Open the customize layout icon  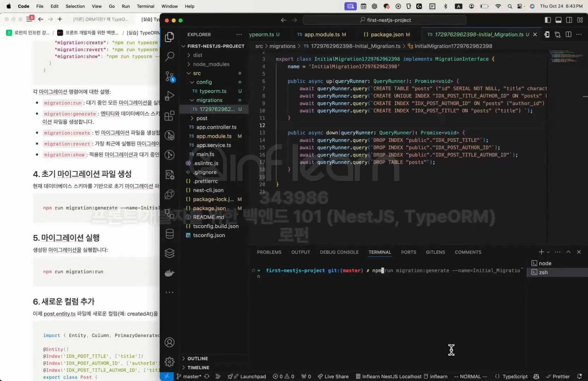(580, 20)
